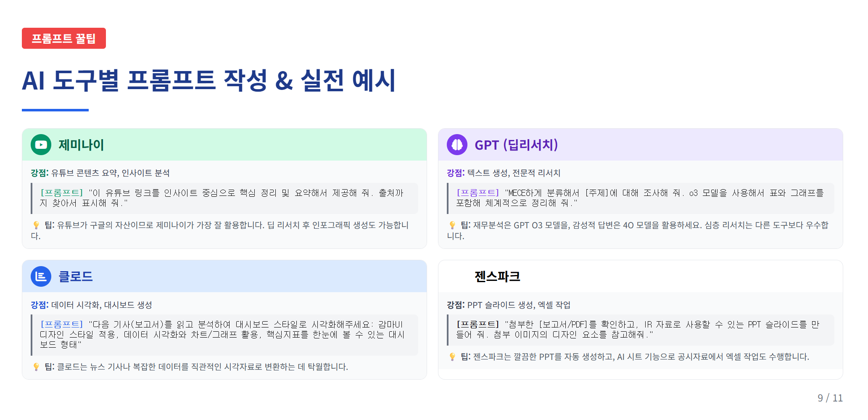Click the slide title AI 도구별 프롬프트 작성 & 실전 예시
The height and width of the screenshot is (420, 868).
click(x=209, y=80)
